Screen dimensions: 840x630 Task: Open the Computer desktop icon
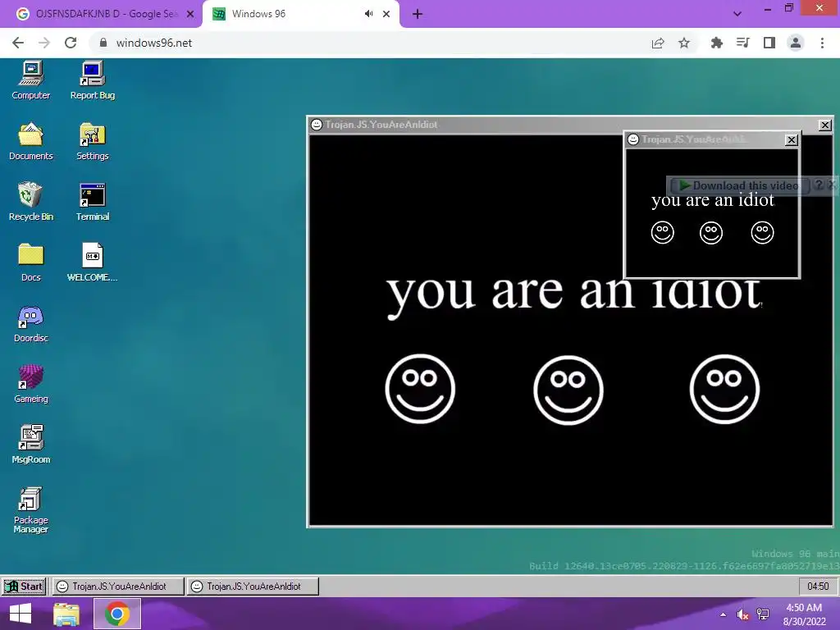click(x=30, y=80)
